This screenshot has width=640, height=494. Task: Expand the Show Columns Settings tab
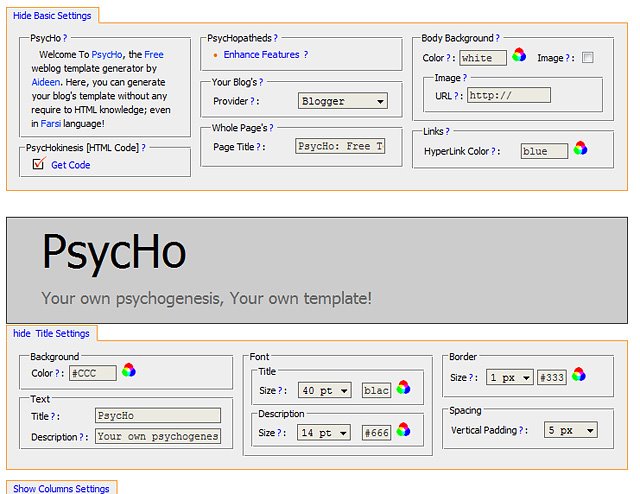[61, 488]
